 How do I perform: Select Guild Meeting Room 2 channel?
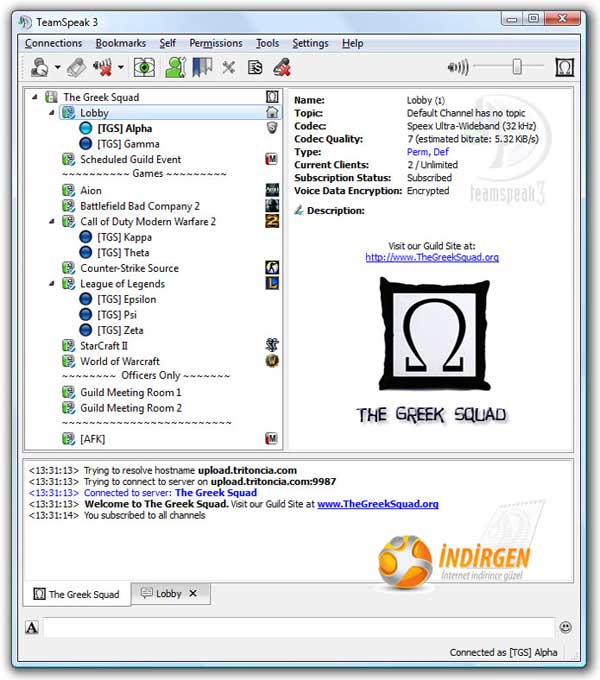coord(130,408)
